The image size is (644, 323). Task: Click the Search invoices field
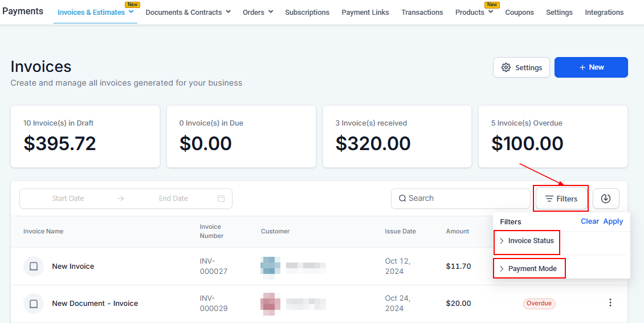pos(460,199)
